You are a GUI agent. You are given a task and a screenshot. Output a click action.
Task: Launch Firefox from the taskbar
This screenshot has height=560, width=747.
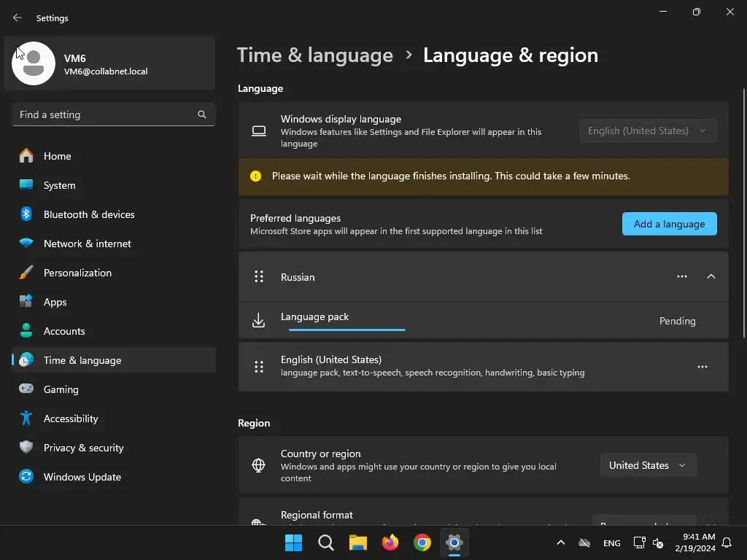click(390, 542)
